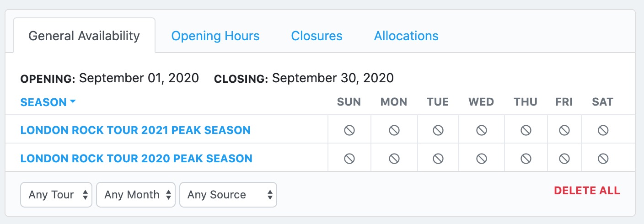This screenshot has width=644, height=224.
Task: Click Saturday blocked icon for 2020 Peak Season
Action: coord(603,159)
